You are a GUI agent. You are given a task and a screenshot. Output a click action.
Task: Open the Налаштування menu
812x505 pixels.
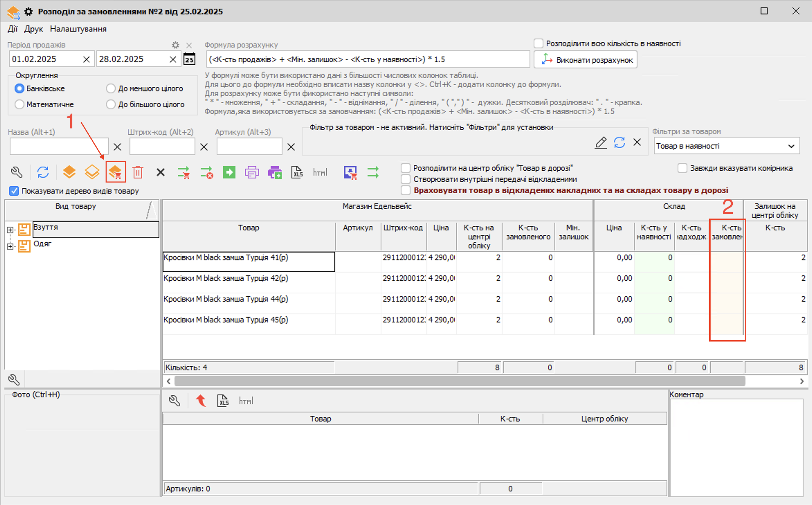pos(78,29)
